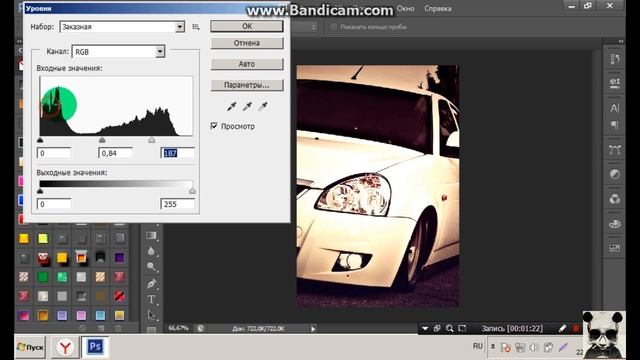This screenshot has width=640, height=360.
Task: Click the RU language indicator
Action: (478, 347)
